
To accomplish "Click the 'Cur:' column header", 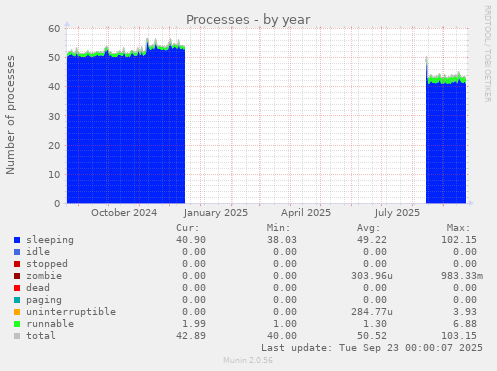I will pyautogui.click(x=188, y=228).
